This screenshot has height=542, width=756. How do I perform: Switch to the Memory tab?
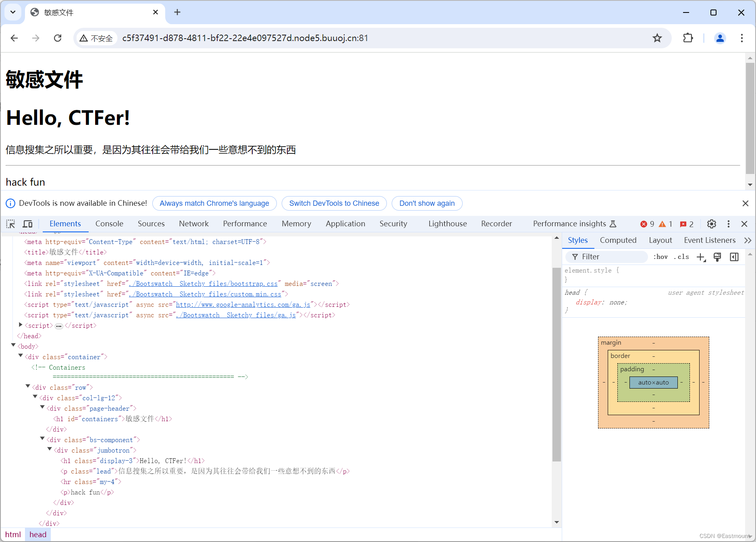click(x=296, y=224)
